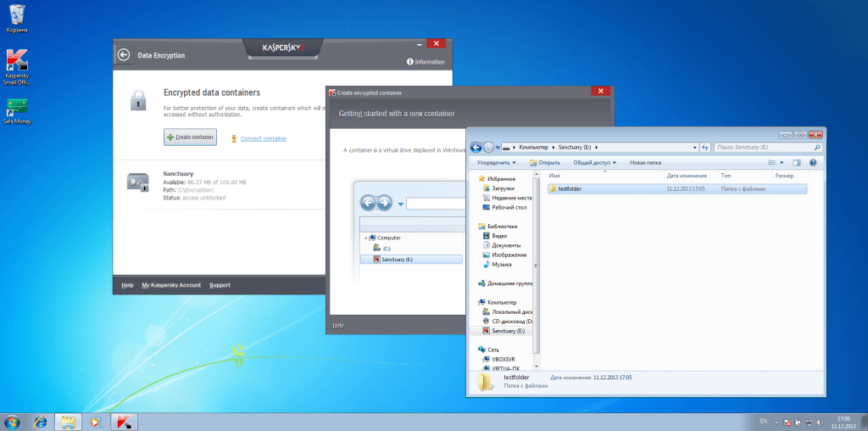The height and width of the screenshot is (431, 868).
Task: Click the padlock icon beside Encrypted data containers
Action: point(138,100)
